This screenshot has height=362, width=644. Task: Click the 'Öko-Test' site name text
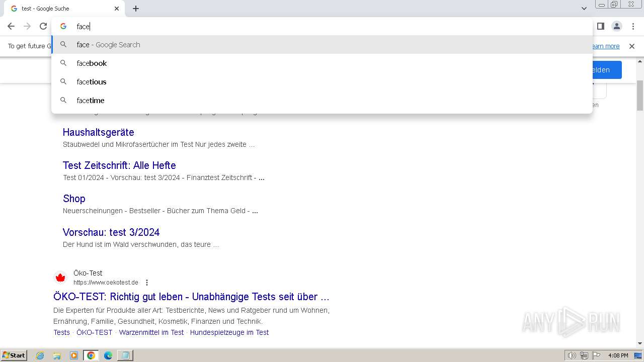pos(88,273)
